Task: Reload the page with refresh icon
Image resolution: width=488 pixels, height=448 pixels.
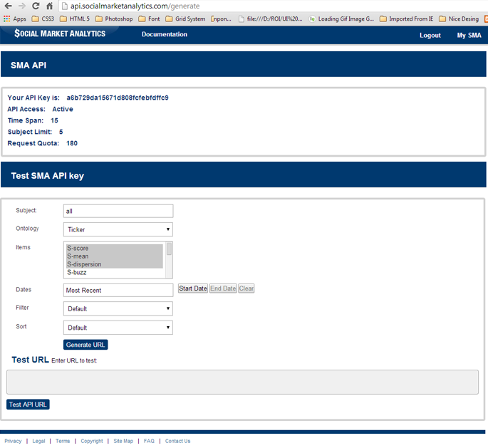Action: tap(36, 6)
